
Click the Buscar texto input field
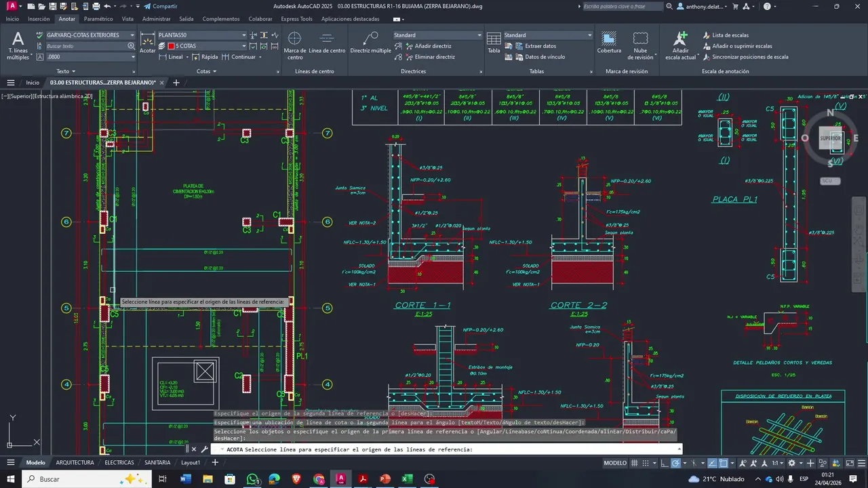pyautogui.click(x=85, y=46)
